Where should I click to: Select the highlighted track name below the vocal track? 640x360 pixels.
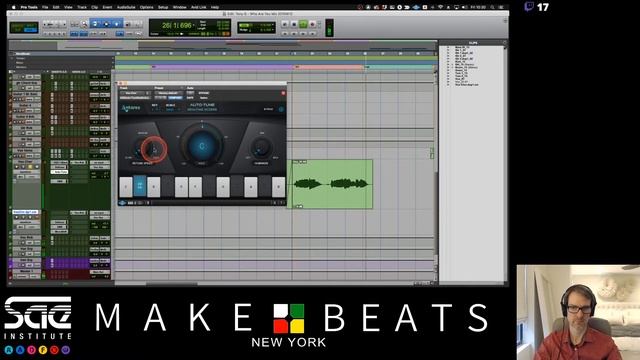[25, 212]
